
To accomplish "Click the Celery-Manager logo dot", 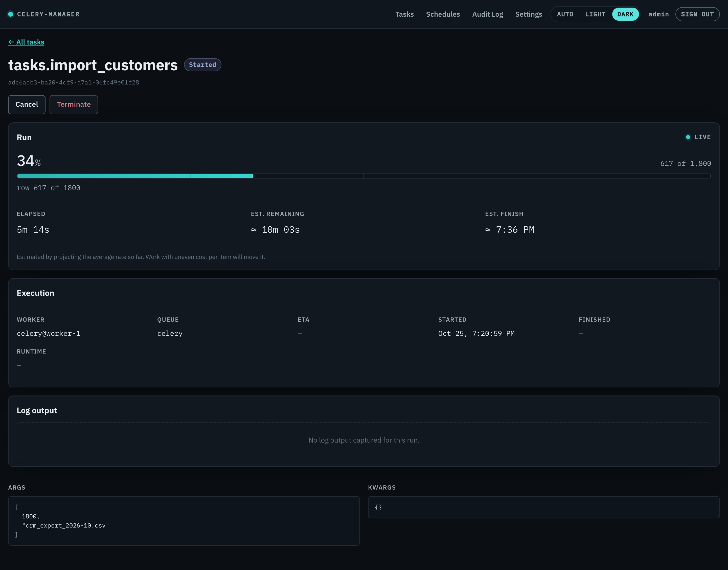I will tap(11, 14).
